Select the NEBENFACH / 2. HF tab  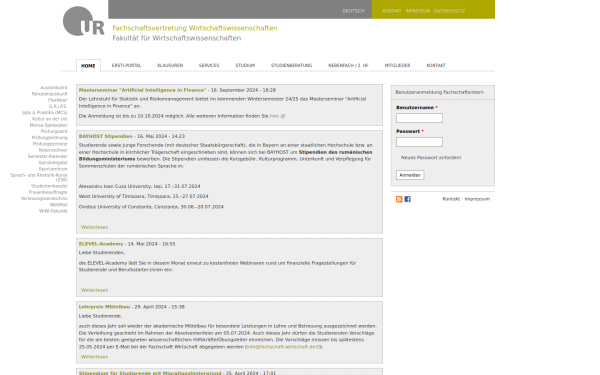tap(348, 65)
